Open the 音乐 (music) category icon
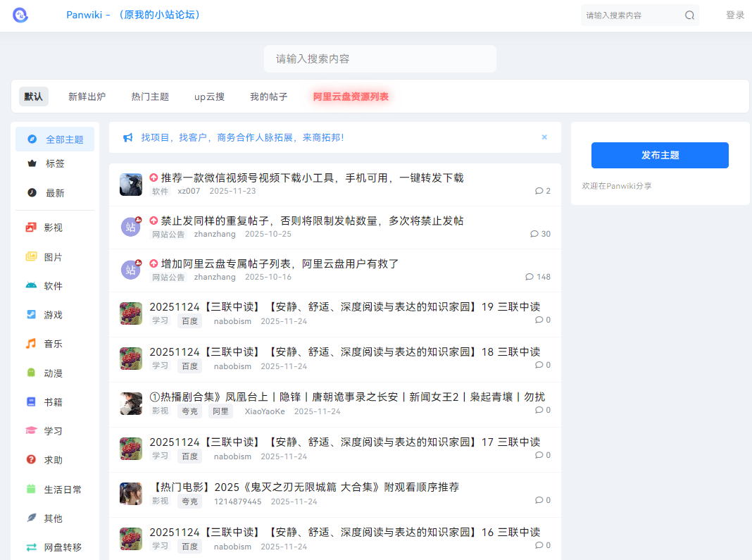This screenshot has width=752, height=560. click(x=30, y=344)
